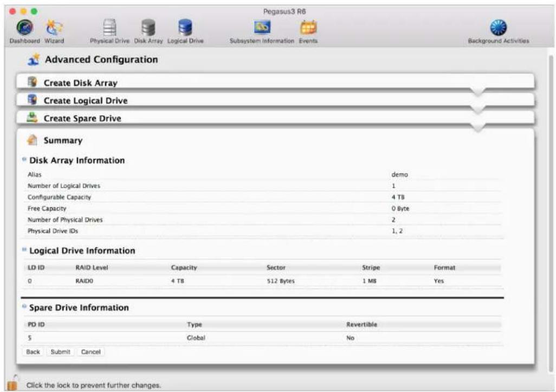
Task: Click the Configurable Capacity 4 TB value
Action: pyautogui.click(x=398, y=197)
